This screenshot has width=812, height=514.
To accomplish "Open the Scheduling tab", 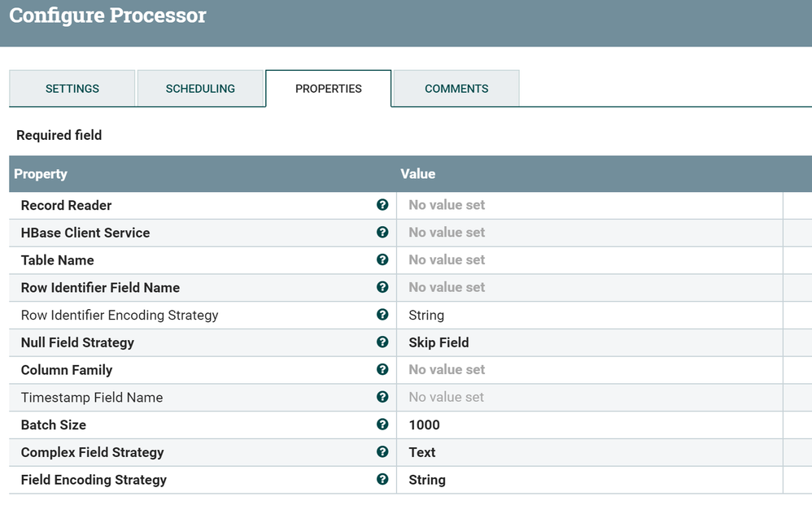I will coord(200,89).
